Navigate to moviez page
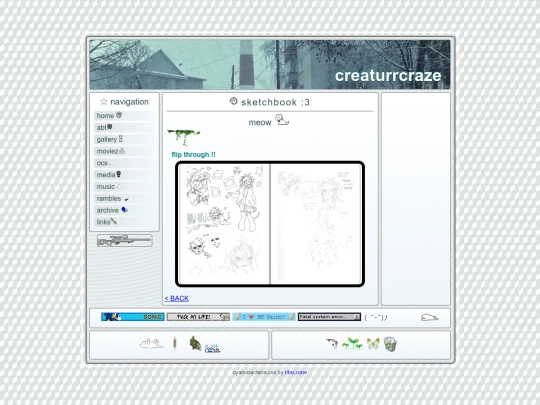The width and height of the screenshot is (540, 405). (x=124, y=151)
